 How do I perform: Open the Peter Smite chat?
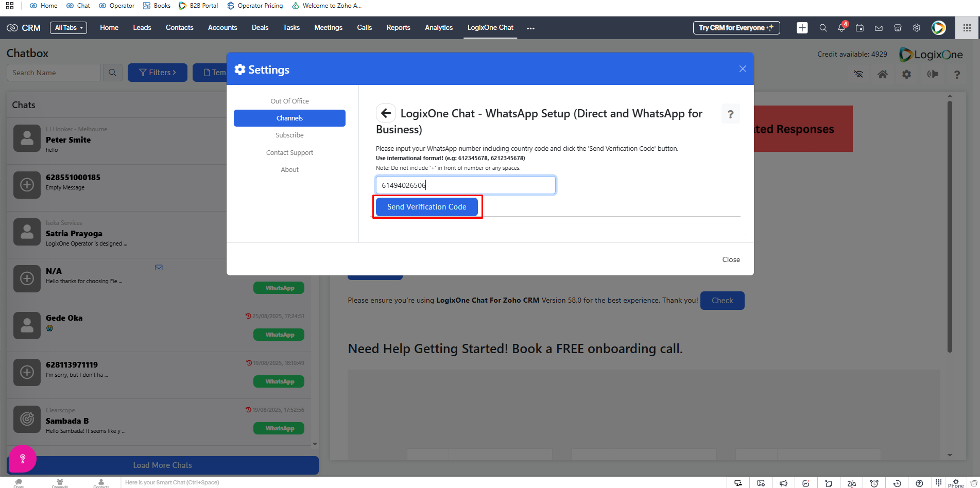coord(117,141)
